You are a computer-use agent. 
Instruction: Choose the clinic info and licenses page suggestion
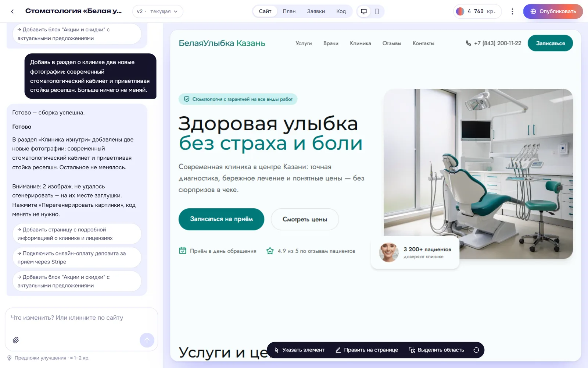(77, 234)
